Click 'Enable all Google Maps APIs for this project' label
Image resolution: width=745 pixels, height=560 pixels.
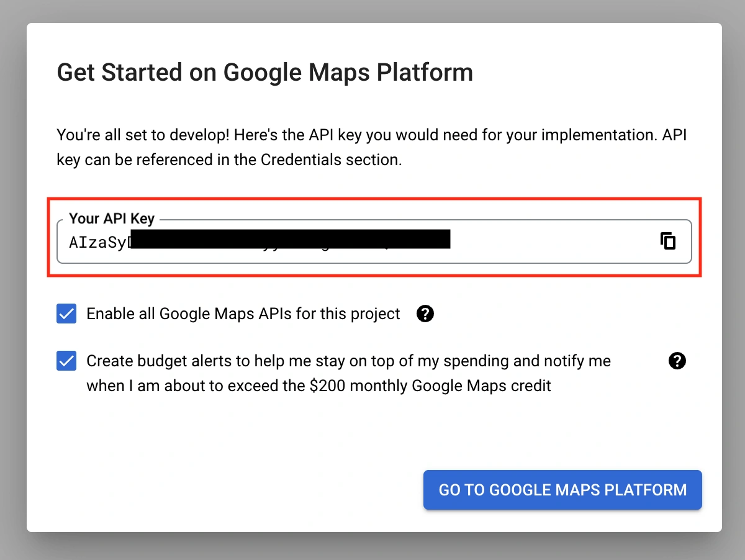243,314
